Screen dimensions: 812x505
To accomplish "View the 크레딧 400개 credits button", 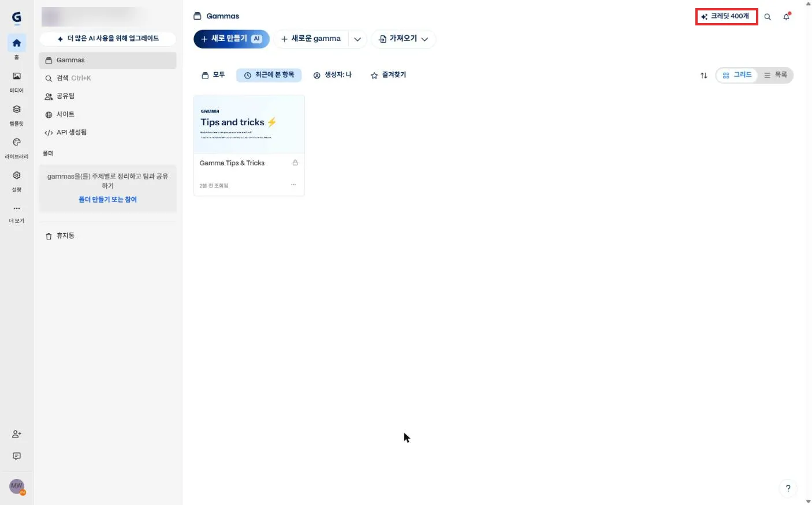I will (x=726, y=17).
